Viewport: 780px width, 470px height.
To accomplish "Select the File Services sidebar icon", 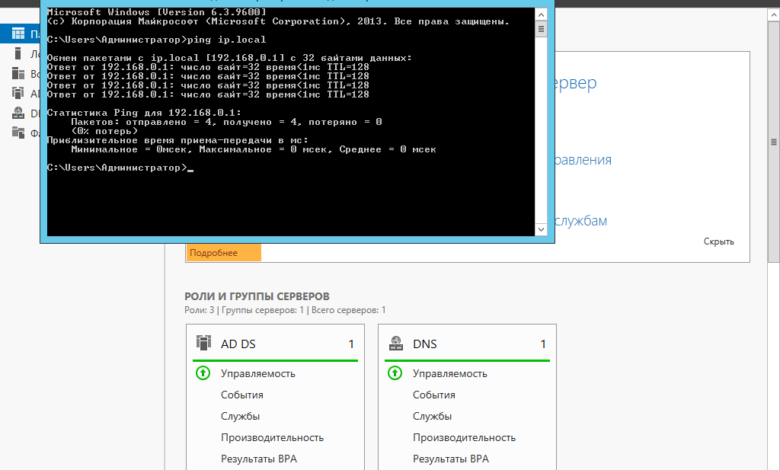I will point(18,132).
